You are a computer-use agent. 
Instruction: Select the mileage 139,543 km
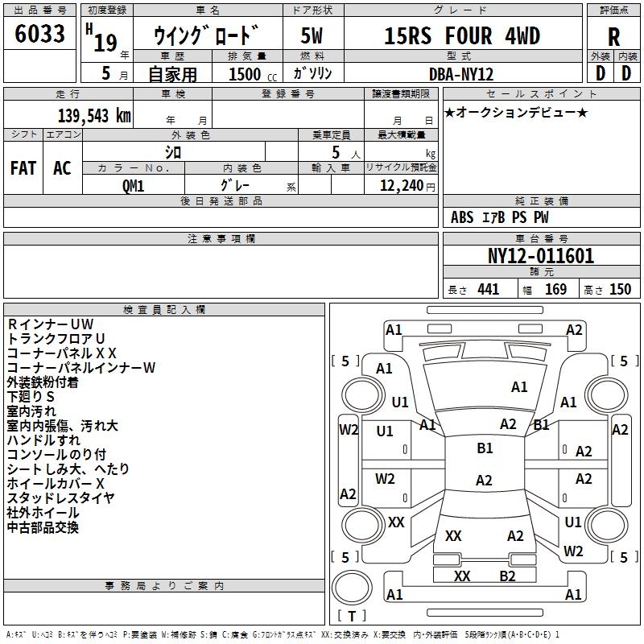pyautogui.click(x=94, y=116)
